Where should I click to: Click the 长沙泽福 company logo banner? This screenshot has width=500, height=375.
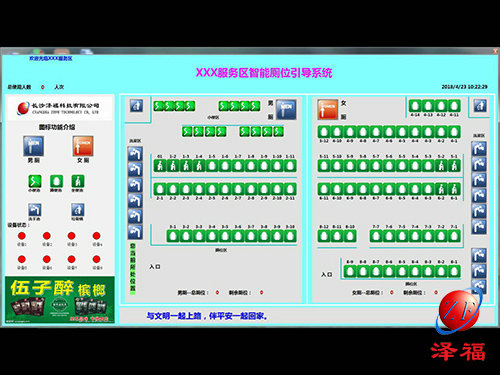coord(60,108)
